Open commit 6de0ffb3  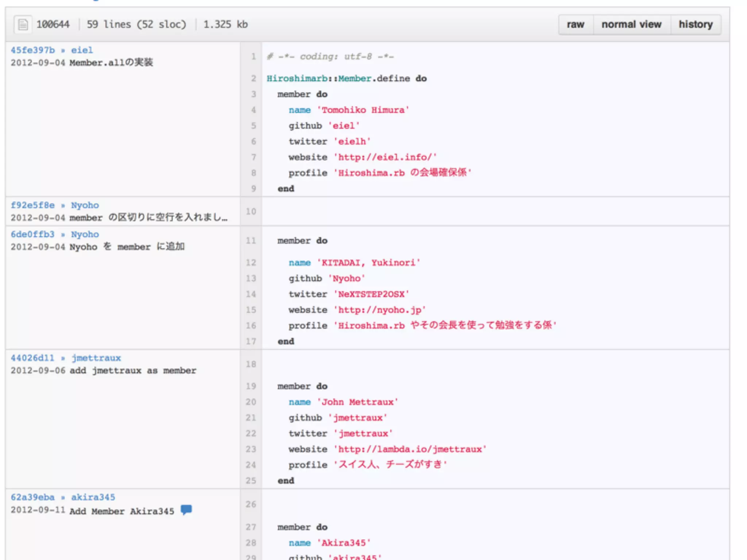tap(32, 234)
